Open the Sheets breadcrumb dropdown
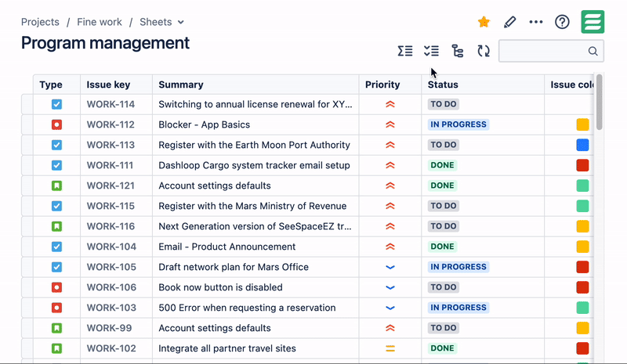This screenshot has width=627, height=364. [x=161, y=22]
